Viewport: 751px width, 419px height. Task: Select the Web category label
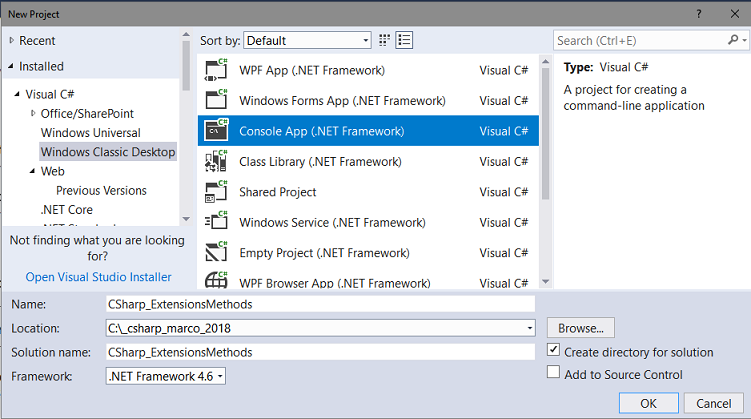53,171
